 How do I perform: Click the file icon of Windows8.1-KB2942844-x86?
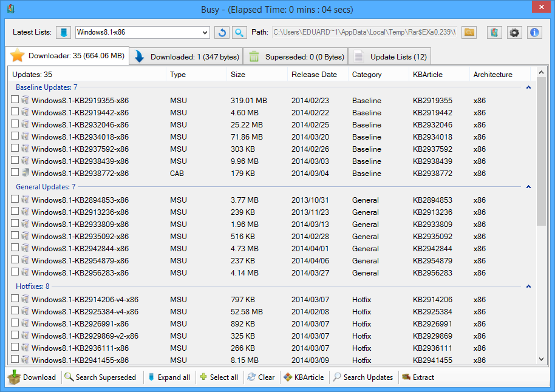pyautogui.click(x=25, y=248)
